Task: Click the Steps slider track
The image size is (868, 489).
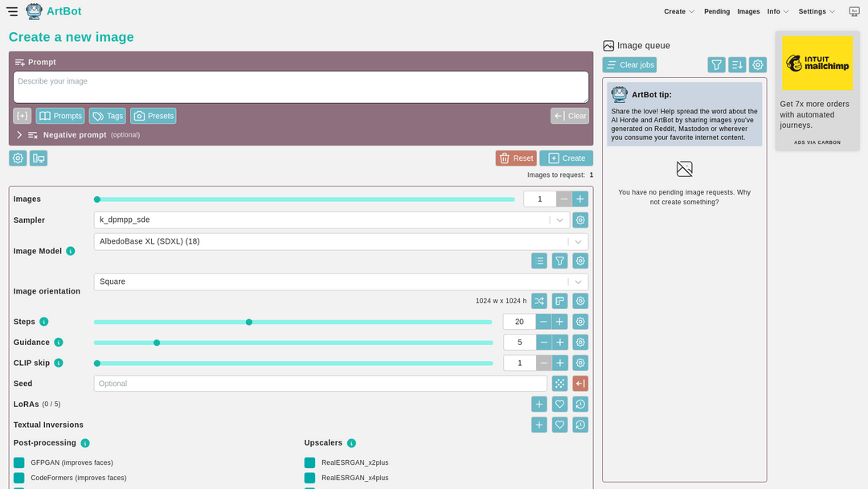Action: [362, 322]
